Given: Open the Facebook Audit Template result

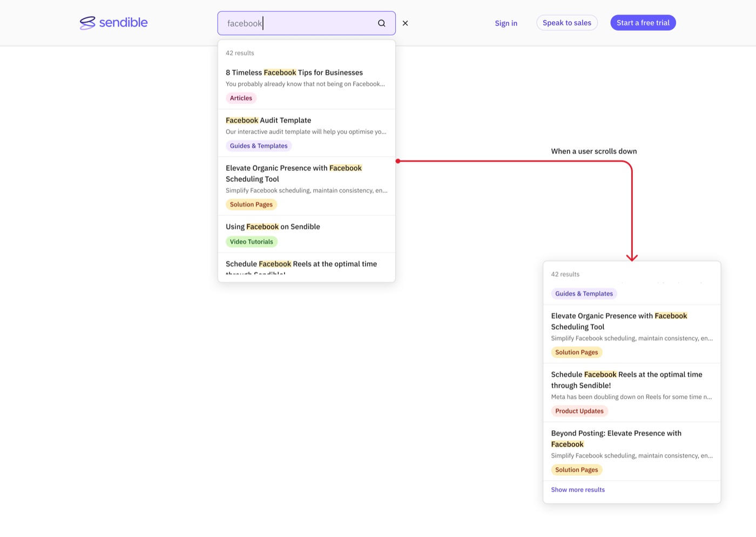Looking at the screenshot, I should (268, 120).
